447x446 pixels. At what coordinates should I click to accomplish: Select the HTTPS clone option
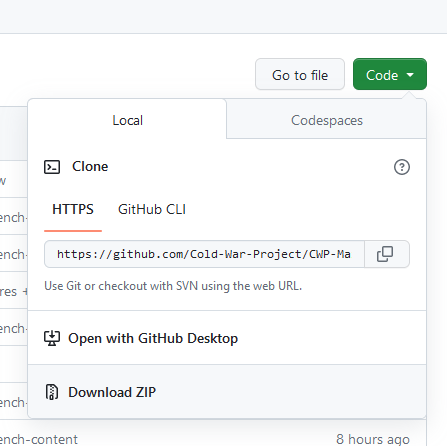click(73, 210)
